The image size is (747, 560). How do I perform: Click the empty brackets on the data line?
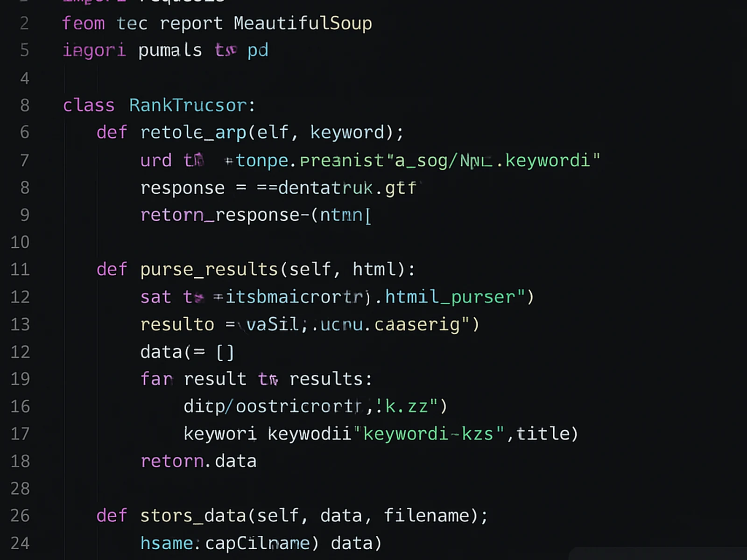pos(225,352)
